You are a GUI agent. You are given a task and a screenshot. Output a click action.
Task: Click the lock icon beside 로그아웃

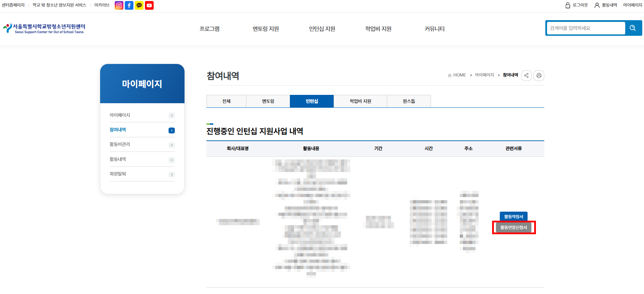(568, 5)
